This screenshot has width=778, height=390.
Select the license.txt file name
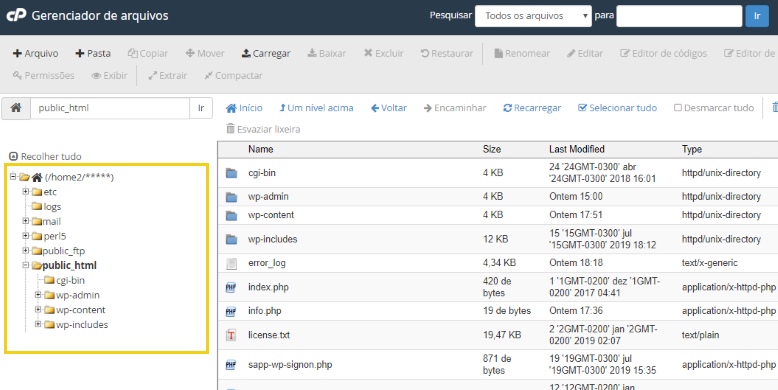click(269, 335)
